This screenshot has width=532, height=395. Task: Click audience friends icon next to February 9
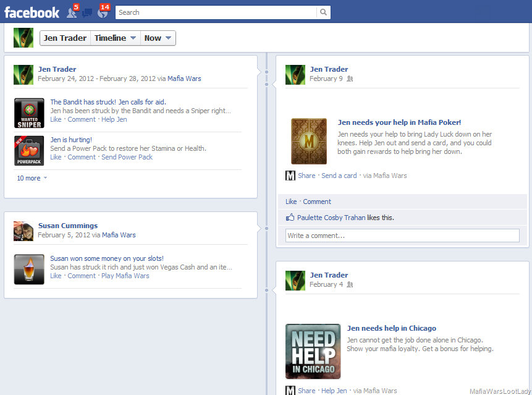pyautogui.click(x=350, y=79)
